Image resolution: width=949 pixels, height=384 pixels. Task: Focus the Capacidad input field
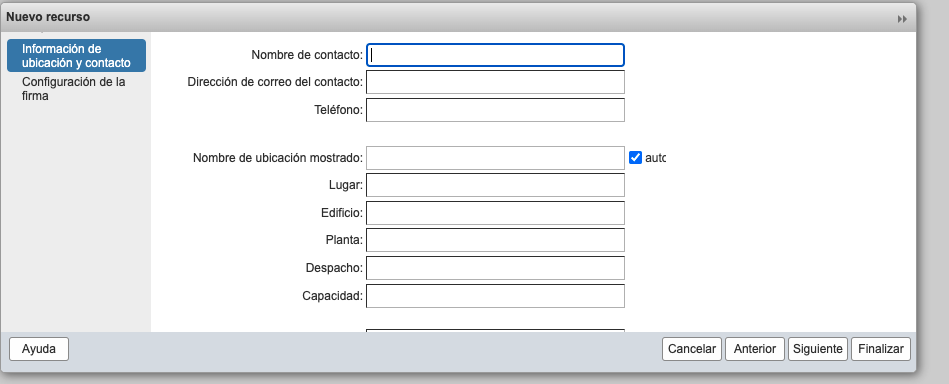495,296
